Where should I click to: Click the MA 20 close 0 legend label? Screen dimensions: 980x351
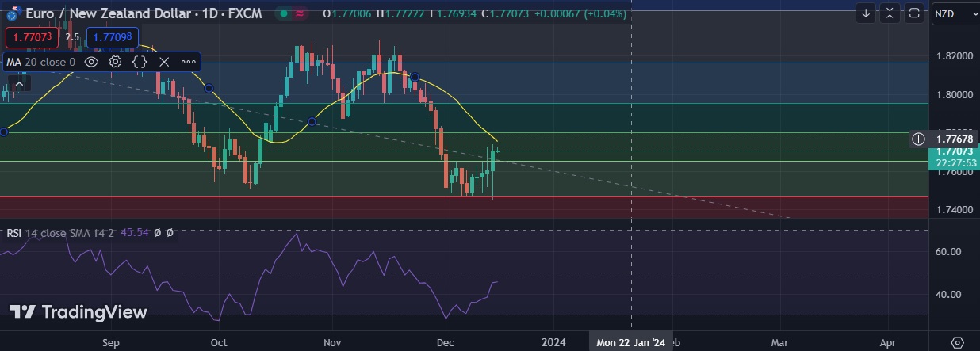coord(41,62)
